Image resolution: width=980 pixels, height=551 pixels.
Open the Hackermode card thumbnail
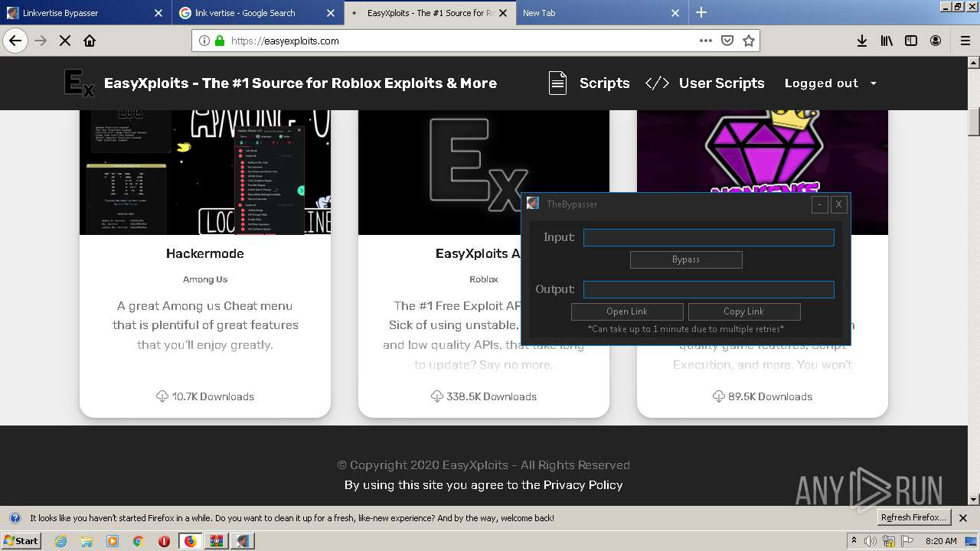205,172
